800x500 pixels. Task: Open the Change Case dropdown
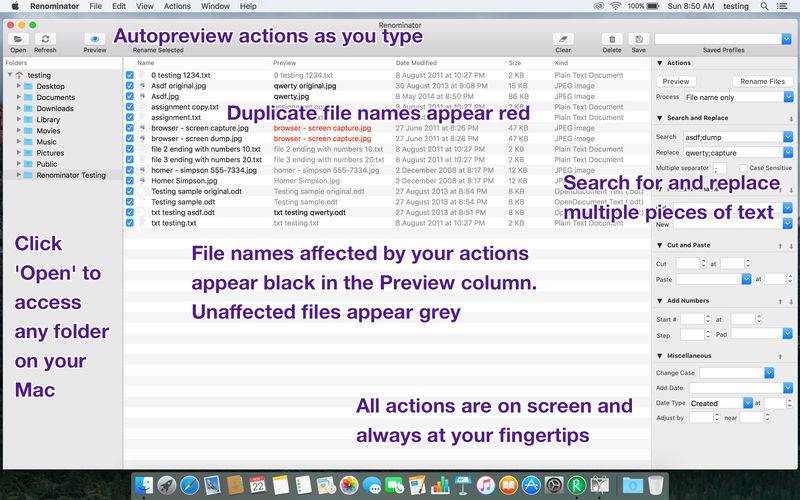(769, 373)
